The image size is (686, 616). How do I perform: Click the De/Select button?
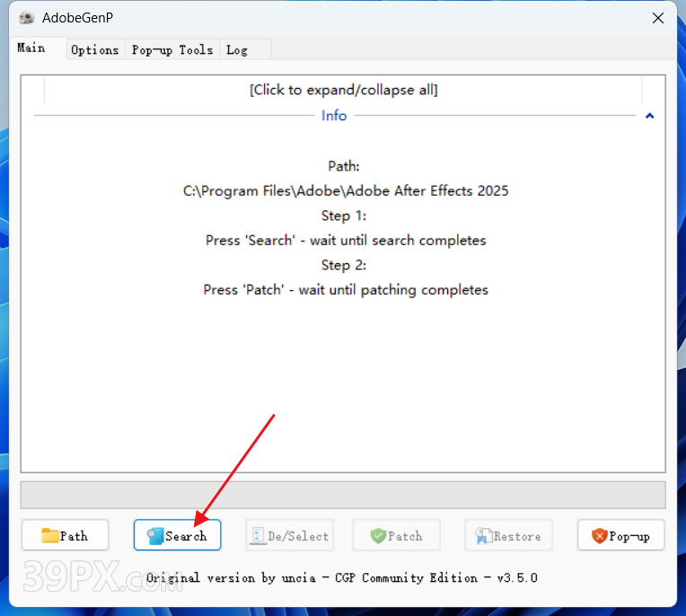(x=290, y=534)
